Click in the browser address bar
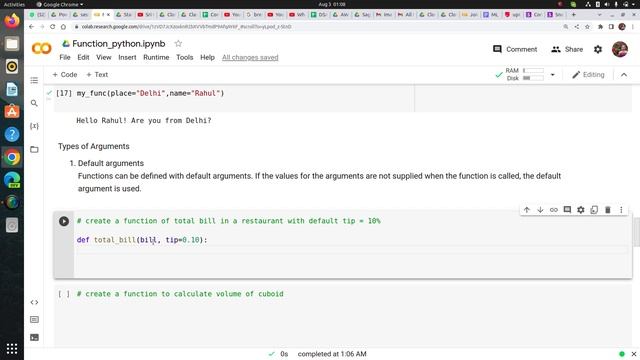The height and width of the screenshot is (360, 640). pyautogui.click(x=318, y=27)
